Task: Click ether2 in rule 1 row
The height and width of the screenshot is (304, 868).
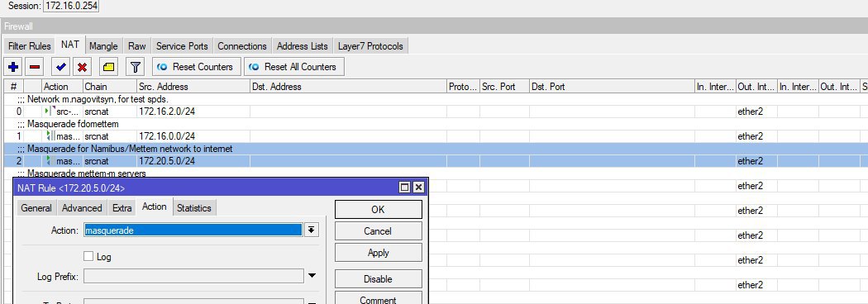Action: (x=750, y=136)
